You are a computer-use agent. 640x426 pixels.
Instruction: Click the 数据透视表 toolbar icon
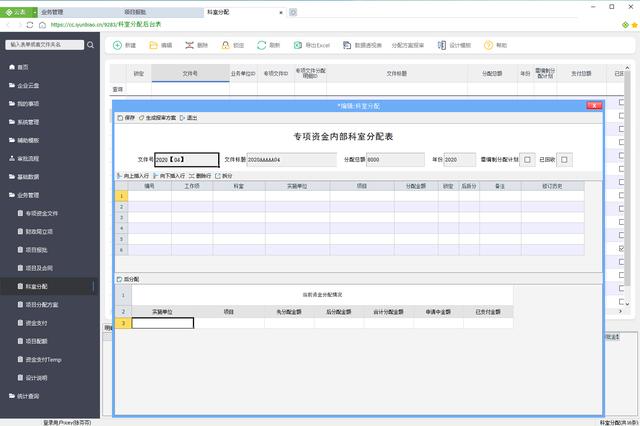click(x=347, y=45)
